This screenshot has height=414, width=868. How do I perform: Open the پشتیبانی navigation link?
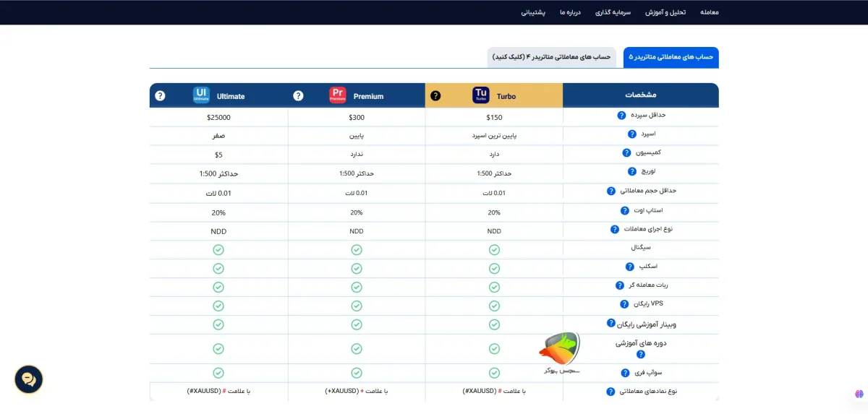(x=533, y=12)
